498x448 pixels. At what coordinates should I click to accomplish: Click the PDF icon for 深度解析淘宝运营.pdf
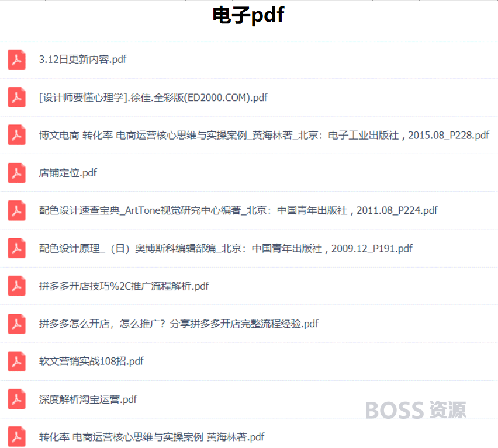pos(16,399)
